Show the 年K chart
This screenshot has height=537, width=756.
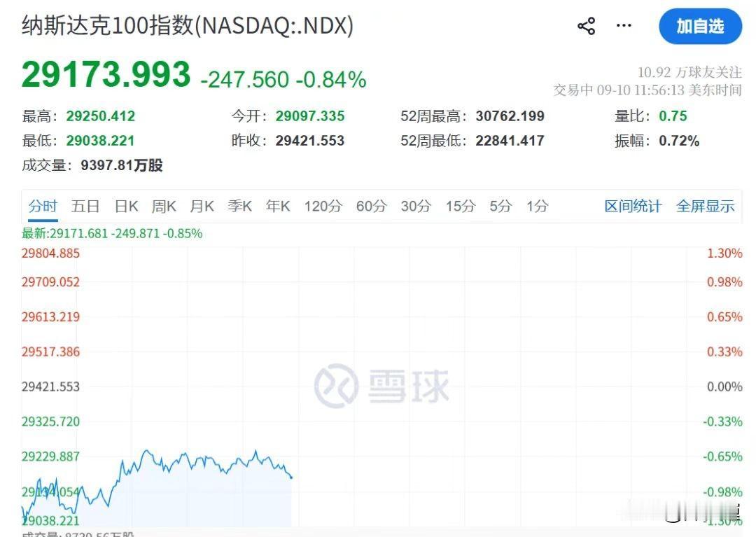278,207
